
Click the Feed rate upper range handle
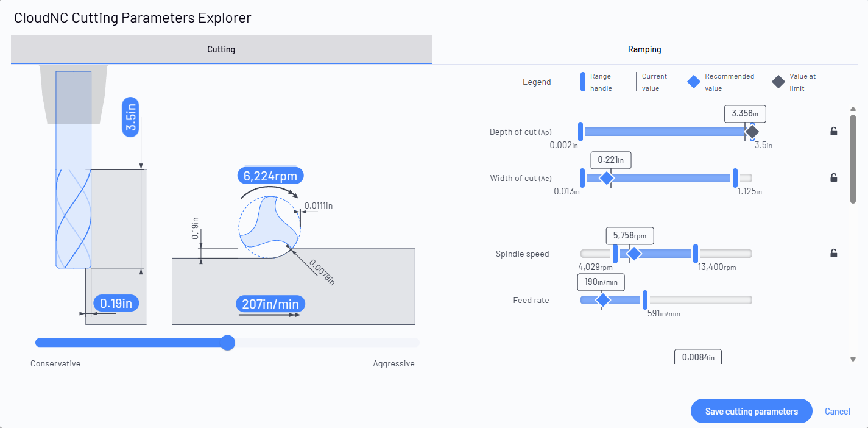pos(646,300)
